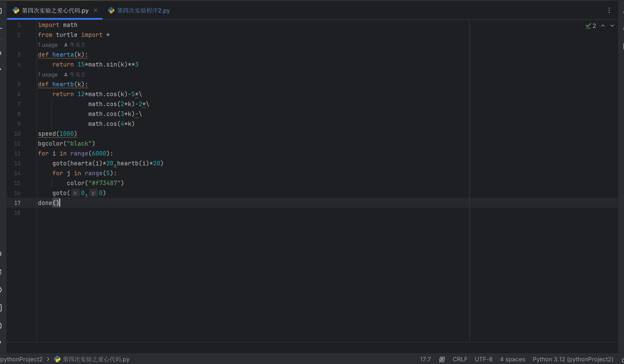Click gutter line number 13 for breakpoint
This screenshot has height=364, width=624.
[x=17, y=163]
